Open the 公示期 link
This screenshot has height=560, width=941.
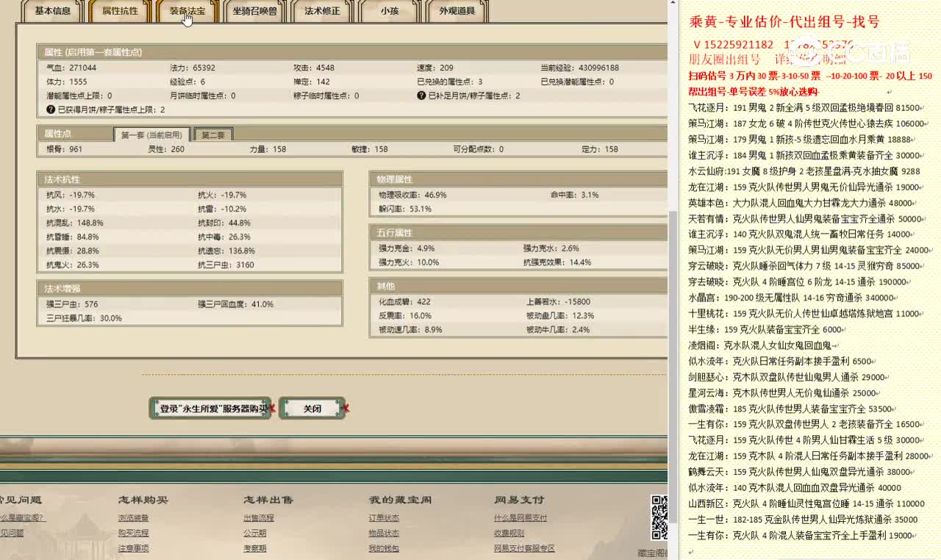(x=255, y=533)
